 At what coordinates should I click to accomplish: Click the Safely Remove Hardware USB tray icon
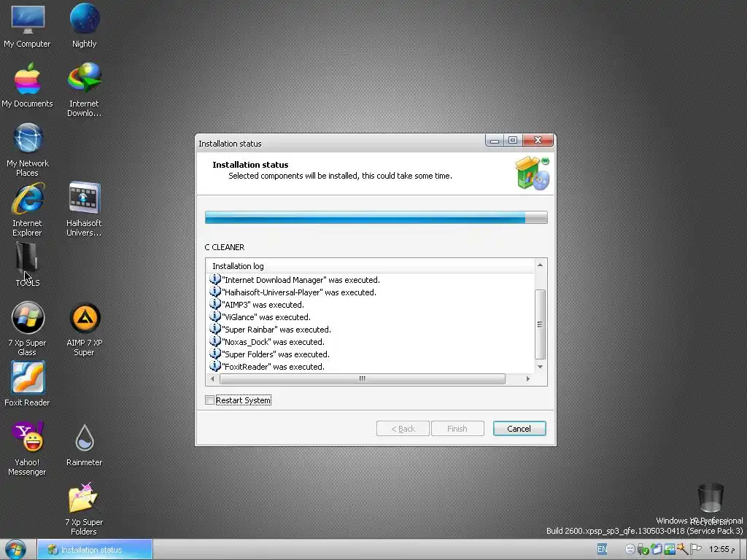[643, 550]
